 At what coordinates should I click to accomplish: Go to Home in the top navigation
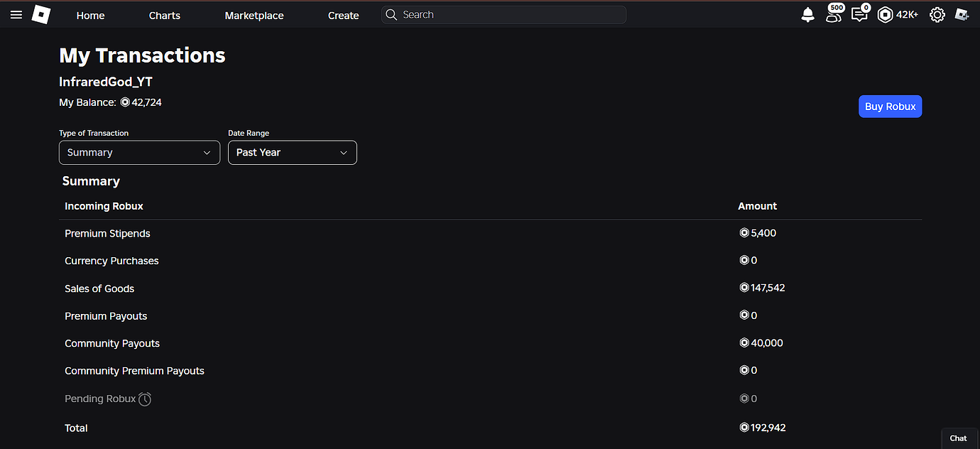pyautogui.click(x=90, y=16)
